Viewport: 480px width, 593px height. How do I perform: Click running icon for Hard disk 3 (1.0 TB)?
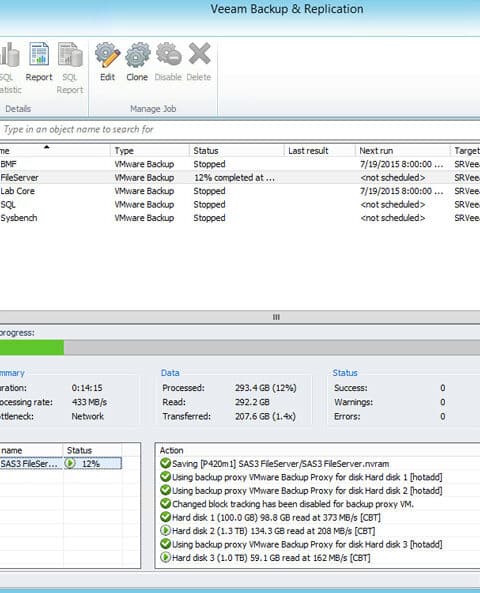tap(165, 557)
